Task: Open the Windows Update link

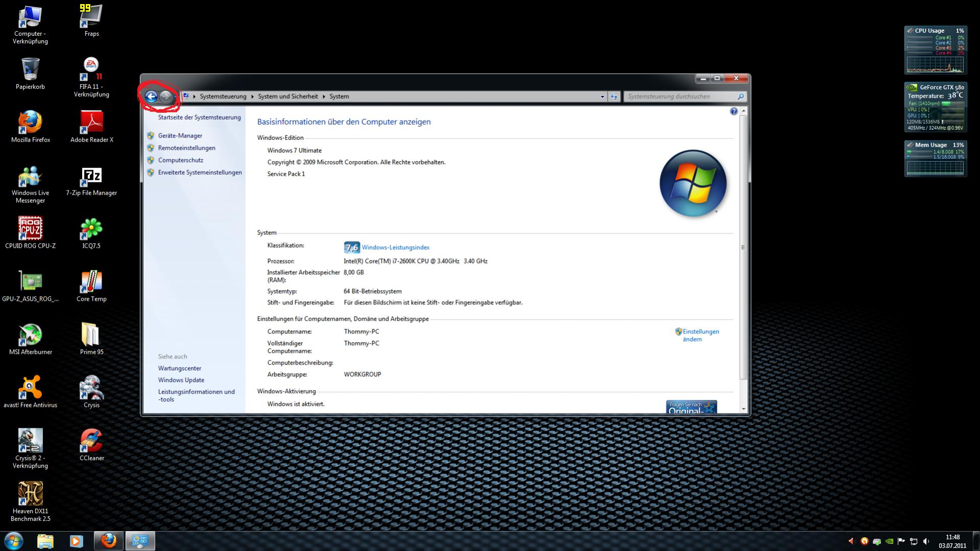Action: click(x=181, y=380)
